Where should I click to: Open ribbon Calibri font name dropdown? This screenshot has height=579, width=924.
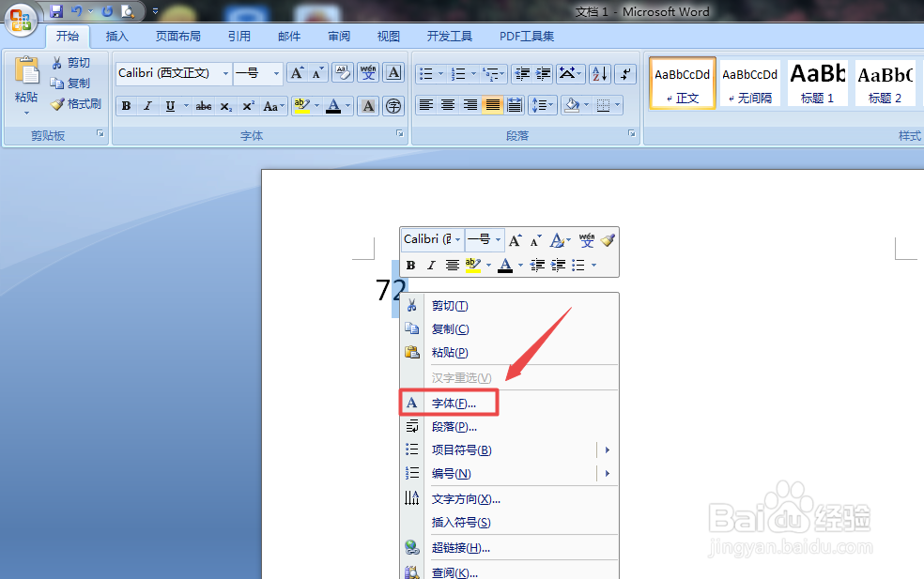pyautogui.click(x=225, y=73)
